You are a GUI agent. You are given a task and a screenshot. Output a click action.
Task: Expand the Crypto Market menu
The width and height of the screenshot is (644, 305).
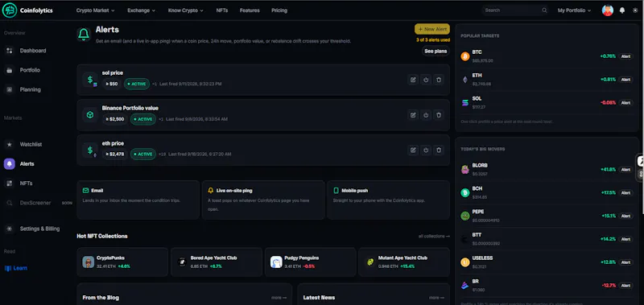click(x=95, y=10)
